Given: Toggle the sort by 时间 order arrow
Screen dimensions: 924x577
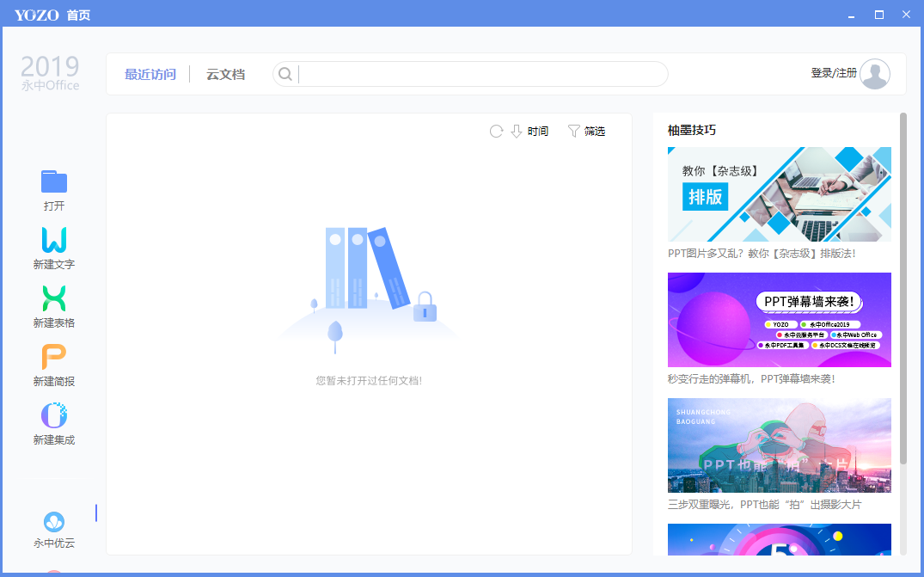Looking at the screenshot, I should click(x=517, y=132).
